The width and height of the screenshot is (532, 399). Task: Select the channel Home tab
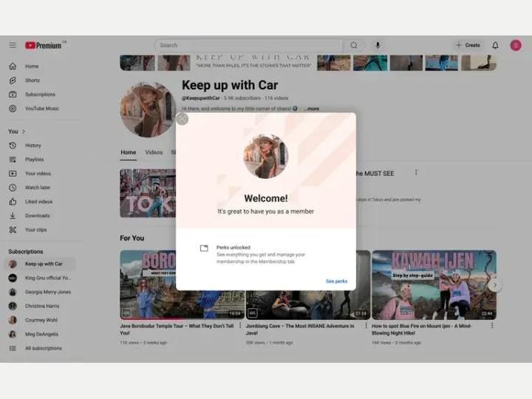[x=129, y=153]
